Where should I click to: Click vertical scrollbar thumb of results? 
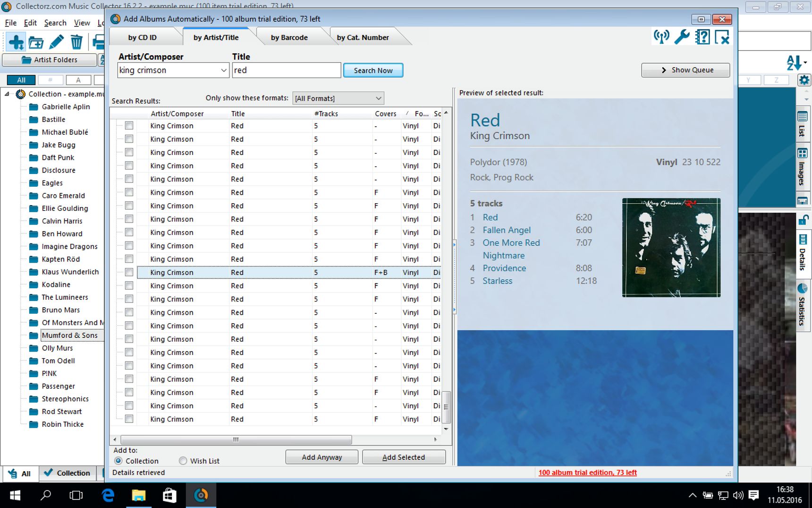(446, 406)
